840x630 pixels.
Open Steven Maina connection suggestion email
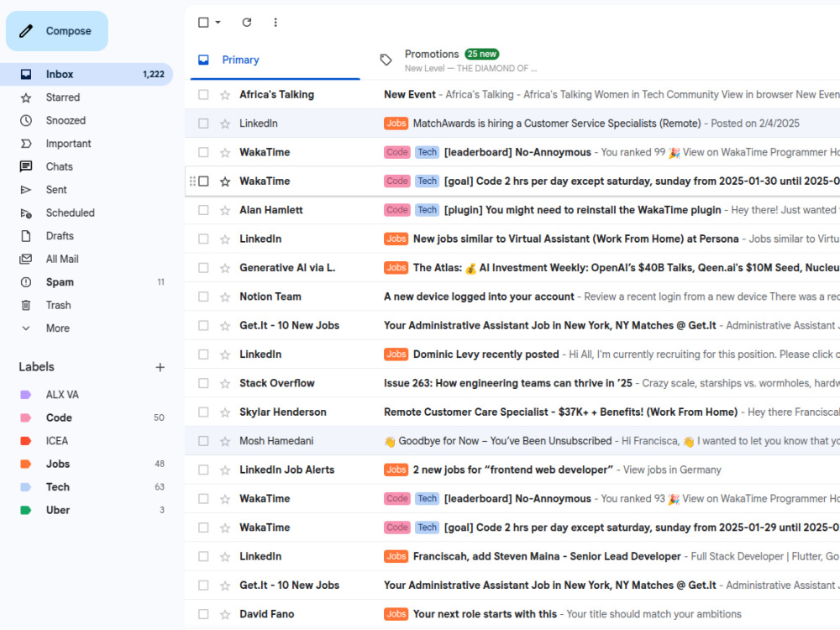512,557
